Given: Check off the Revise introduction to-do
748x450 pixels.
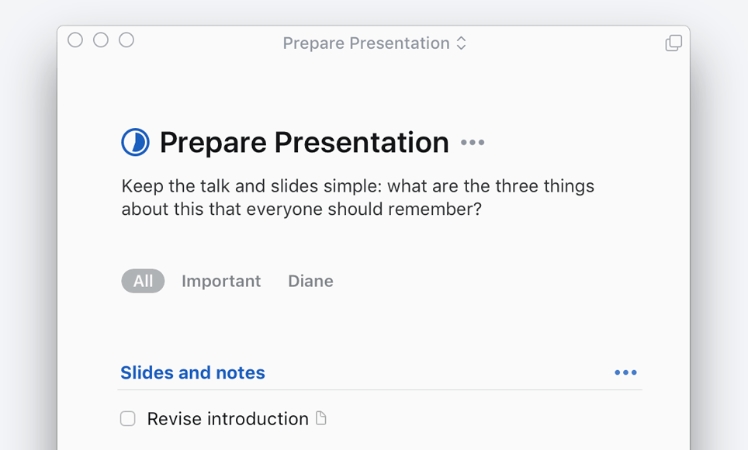Looking at the screenshot, I should click(x=128, y=419).
